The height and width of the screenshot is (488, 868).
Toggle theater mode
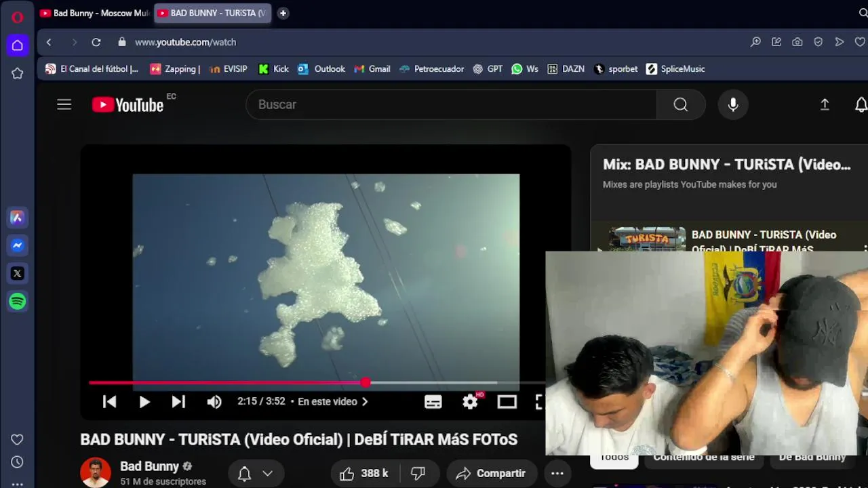pos(507,402)
